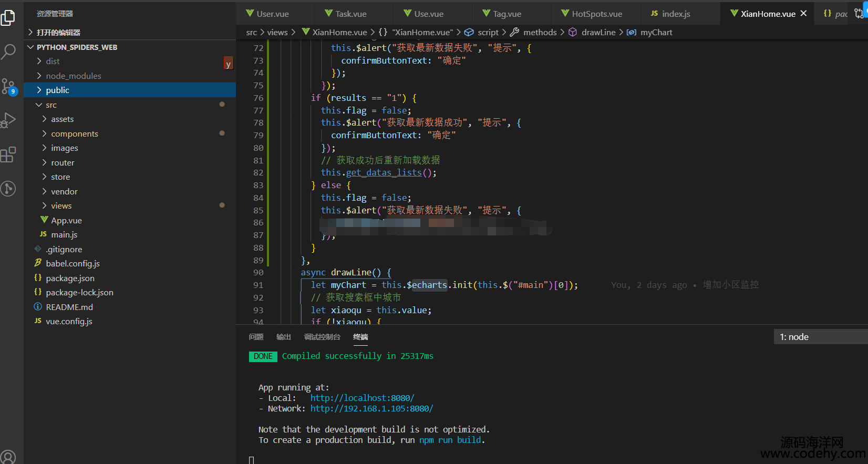This screenshot has width=868, height=464.
Task: Close the XianHome.vue editor tab
Action: click(x=803, y=14)
